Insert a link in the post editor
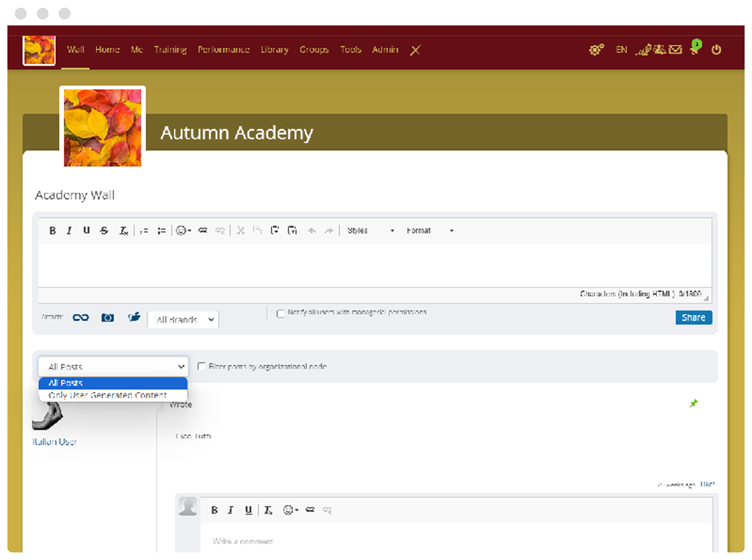 202,231
